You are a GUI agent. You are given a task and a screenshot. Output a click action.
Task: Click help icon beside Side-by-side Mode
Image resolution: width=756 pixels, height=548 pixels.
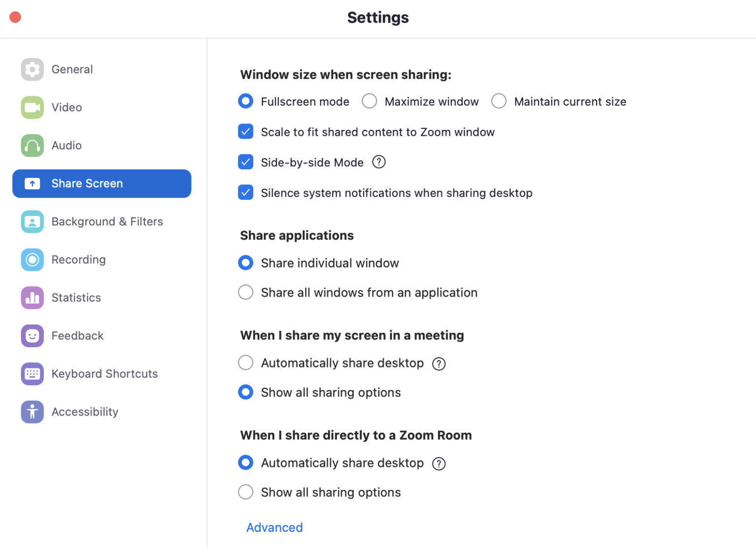[x=378, y=162]
